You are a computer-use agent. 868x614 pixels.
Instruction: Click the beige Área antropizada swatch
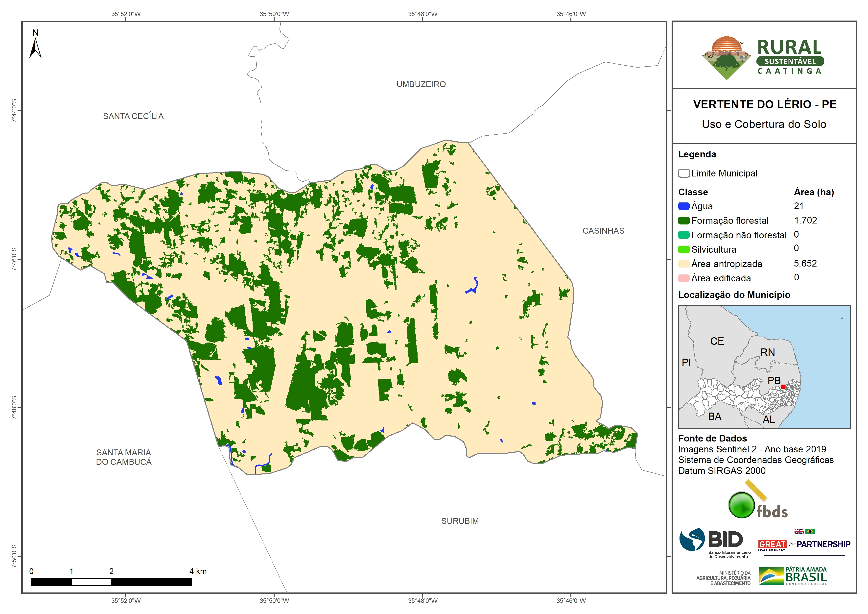pos(683,264)
